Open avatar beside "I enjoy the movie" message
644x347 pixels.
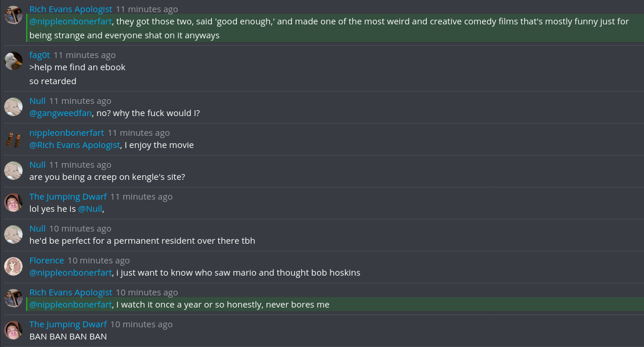13,139
